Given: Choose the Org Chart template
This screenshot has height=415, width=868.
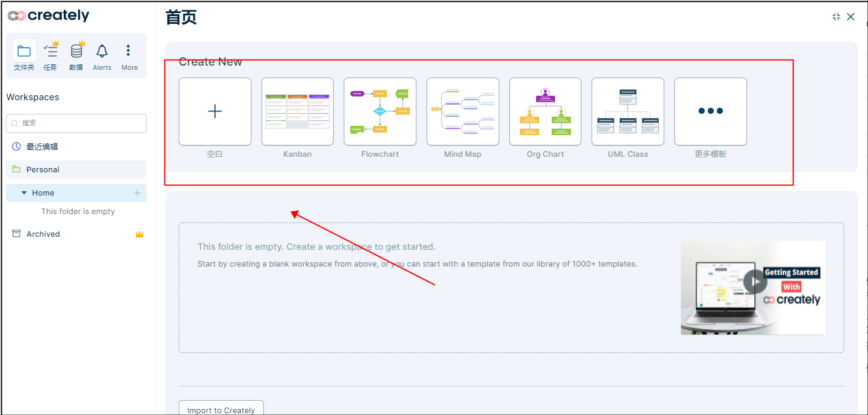Looking at the screenshot, I should coord(545,112).
